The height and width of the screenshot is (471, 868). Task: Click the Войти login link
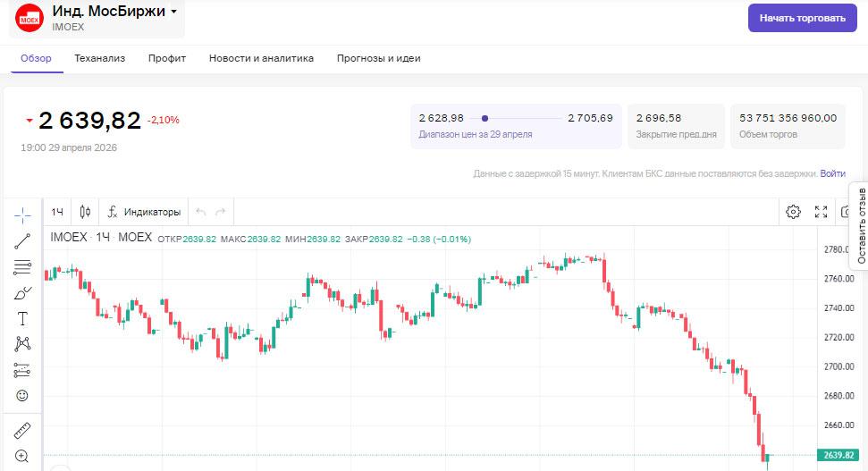[x=832, y=173]
